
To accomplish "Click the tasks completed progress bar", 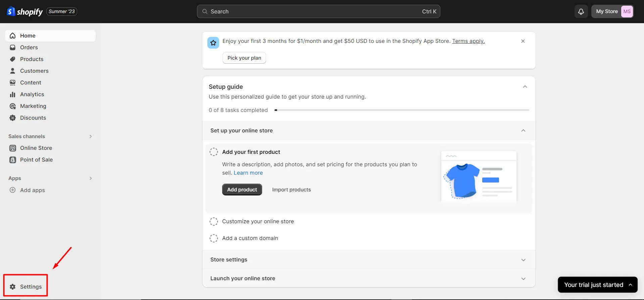I will (402, 110).
